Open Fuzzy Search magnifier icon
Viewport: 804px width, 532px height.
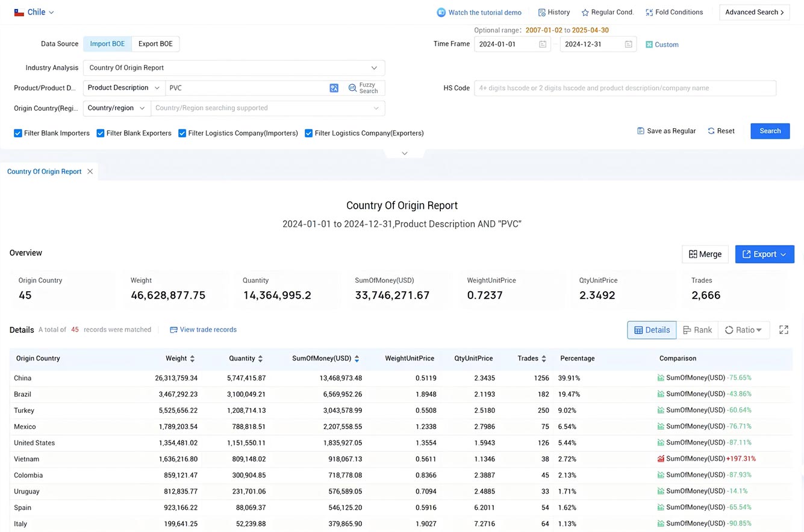tap(352, 88)
